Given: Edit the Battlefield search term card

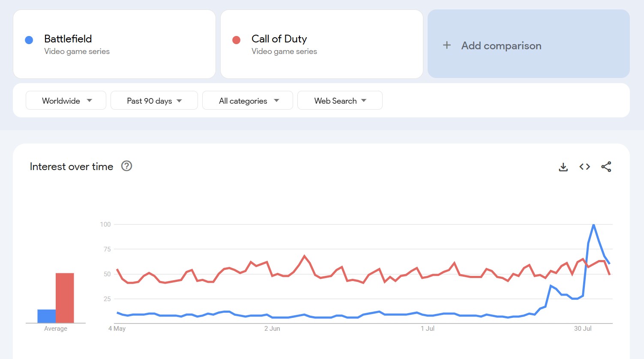Looking at the screenshot, I should 114,44.
